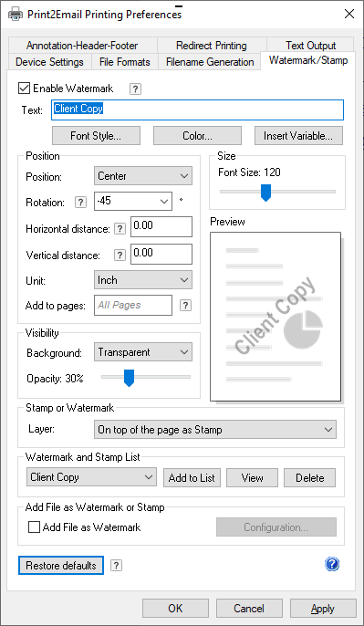Click help icon beside Restore defaults

116,566
